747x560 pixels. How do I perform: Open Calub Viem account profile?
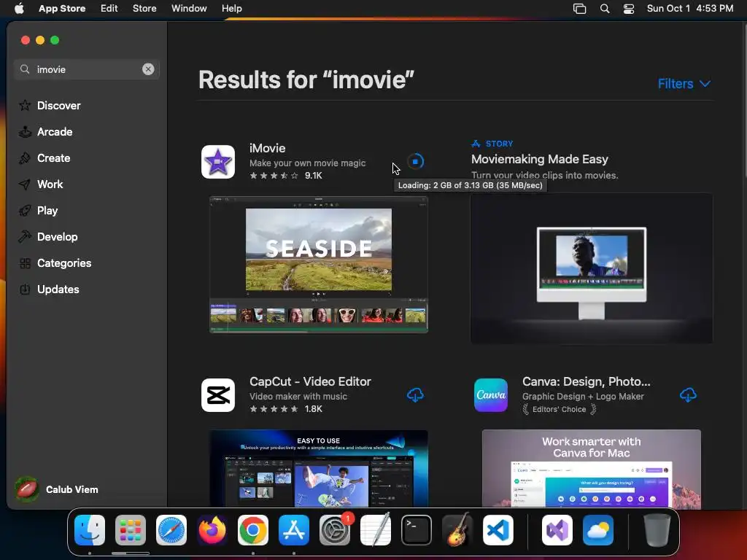pyautogui.click(x=57, y=489)
